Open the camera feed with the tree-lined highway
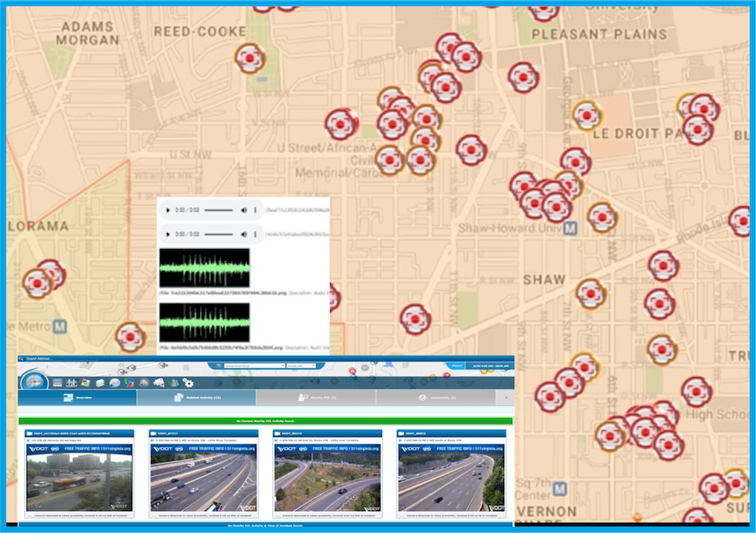 (451, 478)
